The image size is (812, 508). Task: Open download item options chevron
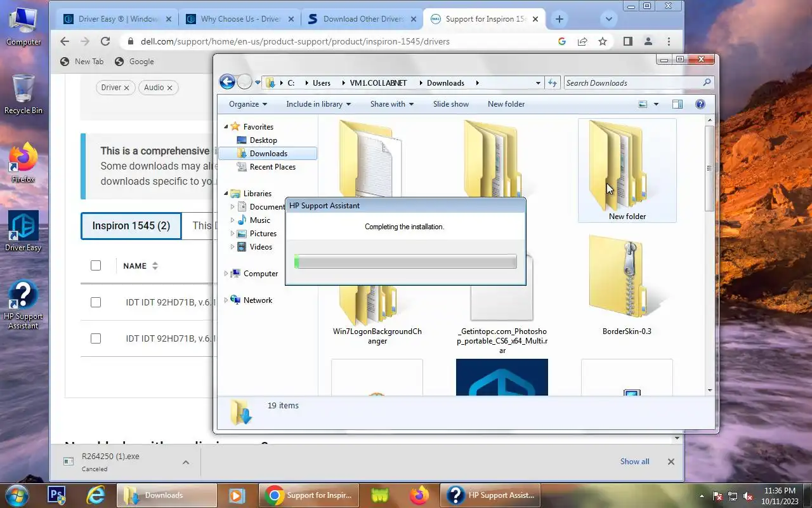186,462
